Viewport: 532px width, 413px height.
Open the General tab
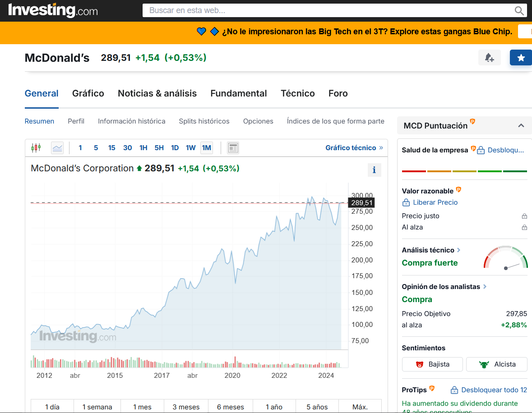tap(42, 94)
